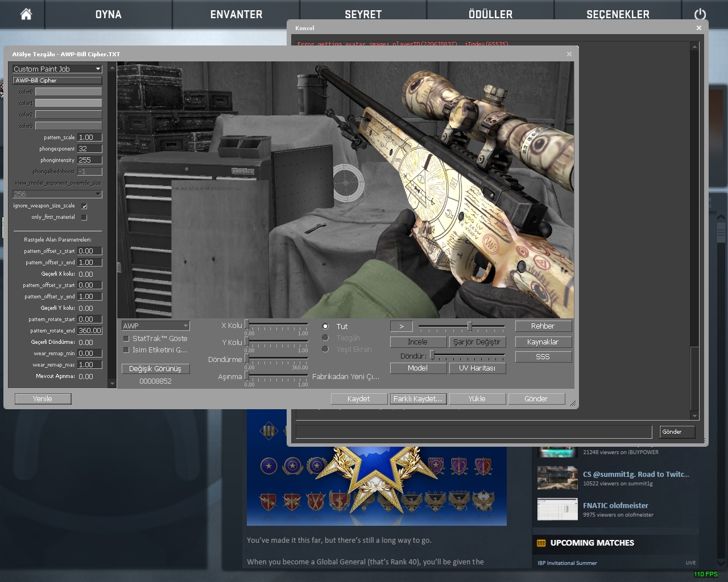Select the Tezgâh radio button
The height and width of the screenshot is (582, 728).
[325, 338]
